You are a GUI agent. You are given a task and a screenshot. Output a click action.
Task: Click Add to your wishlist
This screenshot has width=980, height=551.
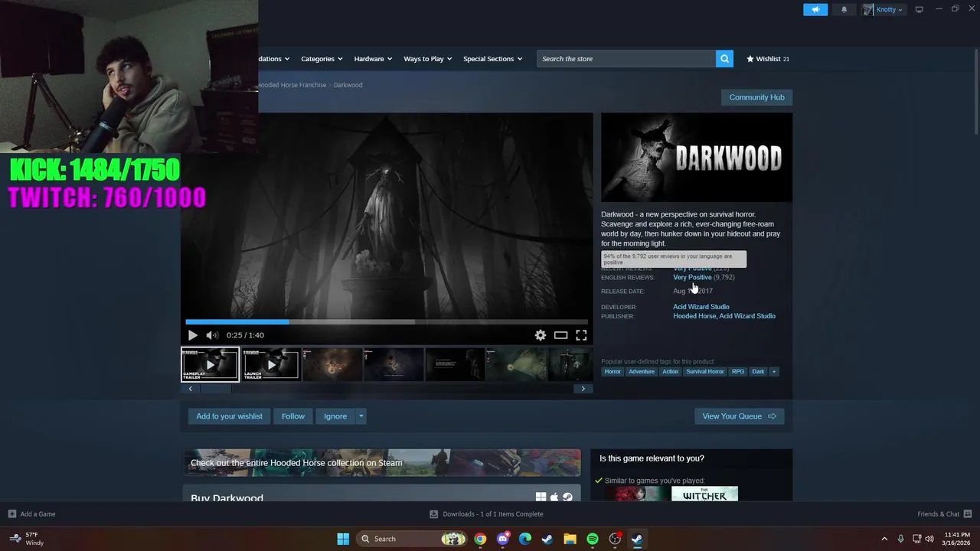pyautogui.click(x=229, y=416)
